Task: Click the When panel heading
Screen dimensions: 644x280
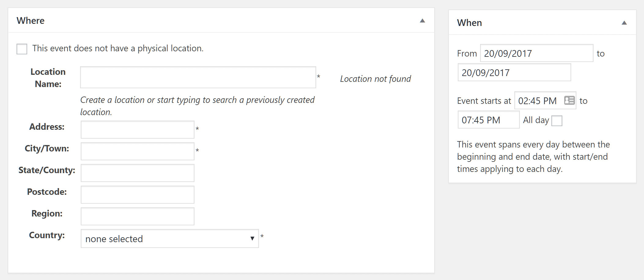Action: coord(469,23)
